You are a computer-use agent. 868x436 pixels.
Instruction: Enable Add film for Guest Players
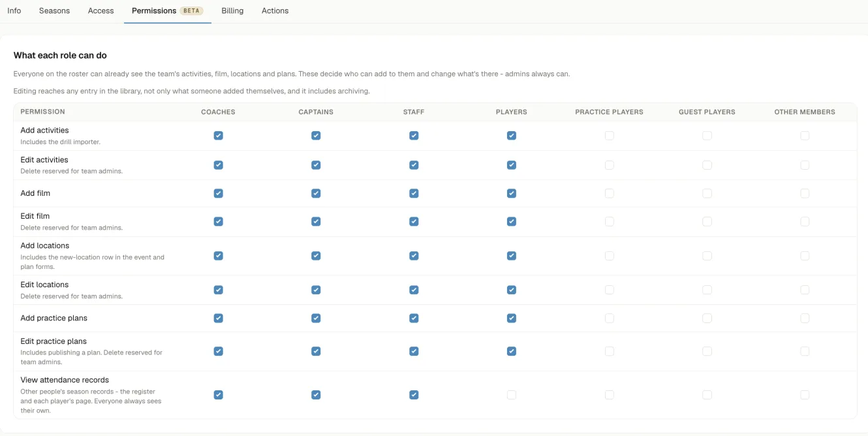point(707,193)
